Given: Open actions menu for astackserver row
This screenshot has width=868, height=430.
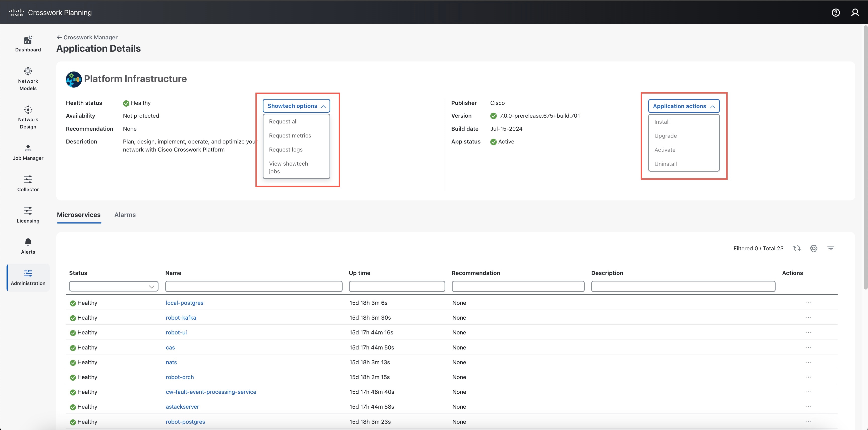Looking at the screenshot, I should click(808, 407).
